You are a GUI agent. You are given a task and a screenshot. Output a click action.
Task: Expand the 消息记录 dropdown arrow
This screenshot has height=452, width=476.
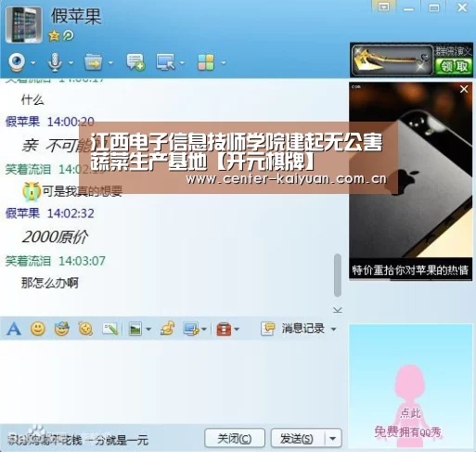point(333,329)
